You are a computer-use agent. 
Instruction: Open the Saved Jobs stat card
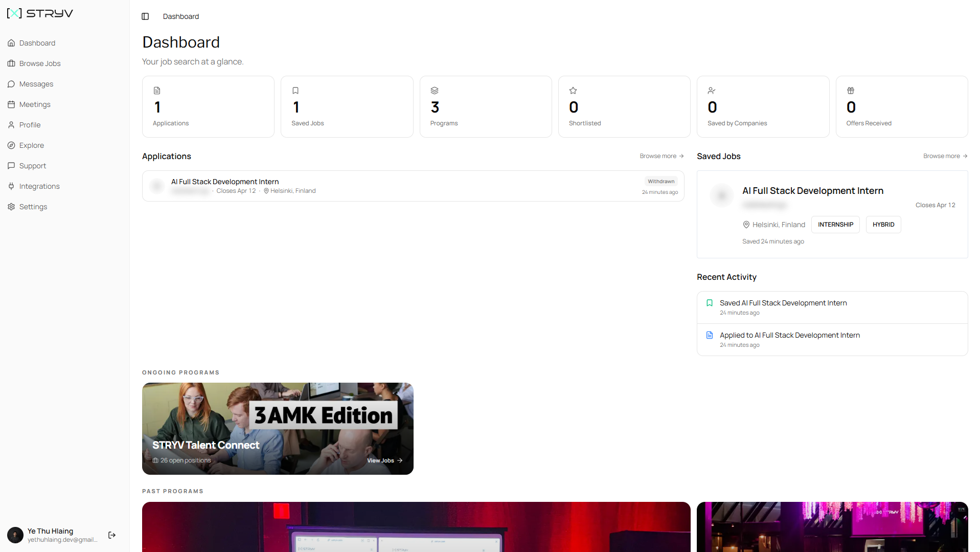click(347, 106)
